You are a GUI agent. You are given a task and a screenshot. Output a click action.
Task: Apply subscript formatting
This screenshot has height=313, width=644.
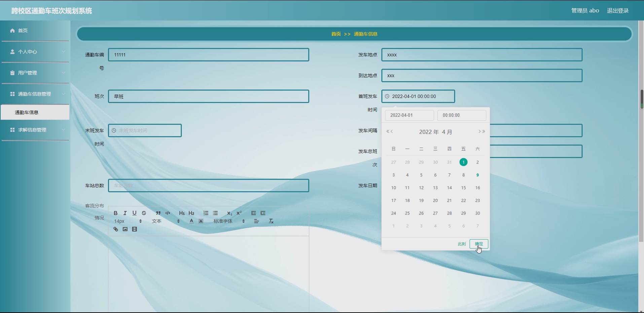[229, 213]
